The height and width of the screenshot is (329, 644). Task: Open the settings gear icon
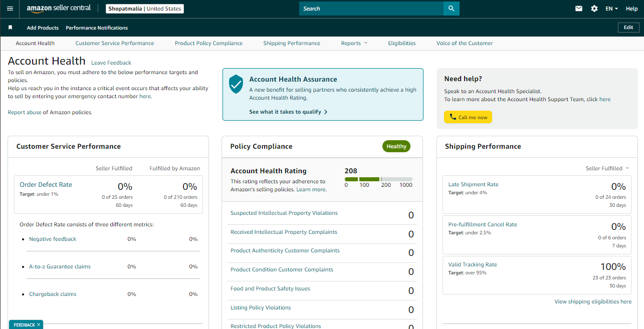pyautogui.click(x=594, y=9)
